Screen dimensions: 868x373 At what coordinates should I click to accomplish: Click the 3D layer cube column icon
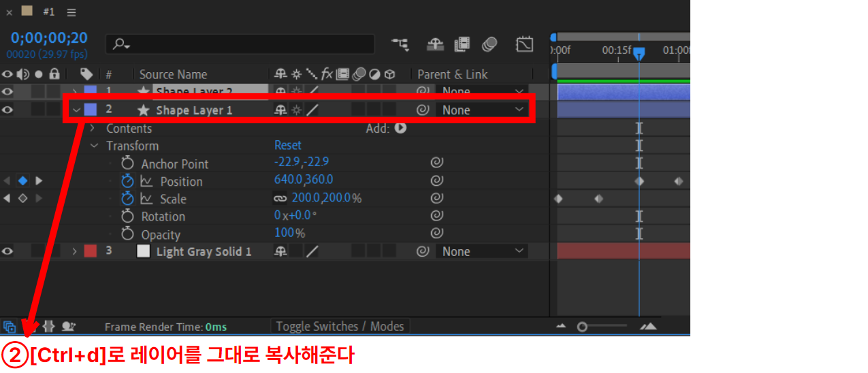pyautogui.click(x=389, y=74)
